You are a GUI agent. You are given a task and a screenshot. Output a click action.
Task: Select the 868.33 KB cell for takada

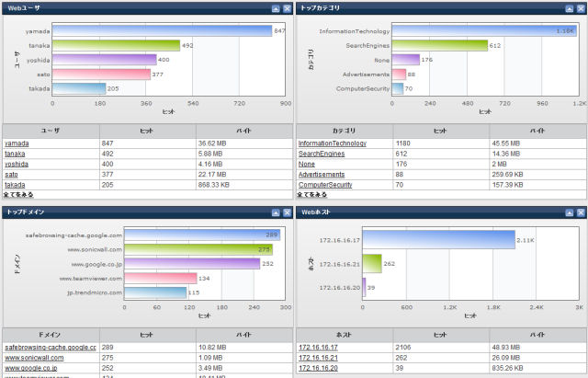244,185
